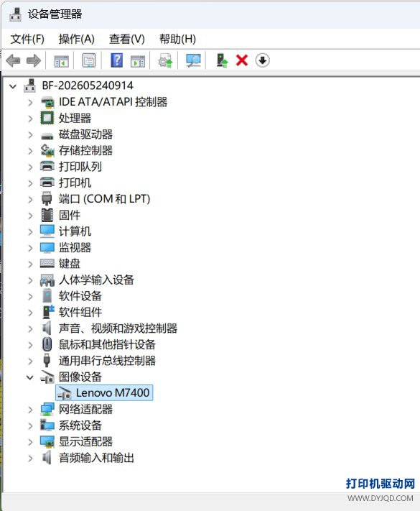Screen dimensions: 420x511
Task: Click the back arrow toolbar button
Action: (x=14, y=60)
